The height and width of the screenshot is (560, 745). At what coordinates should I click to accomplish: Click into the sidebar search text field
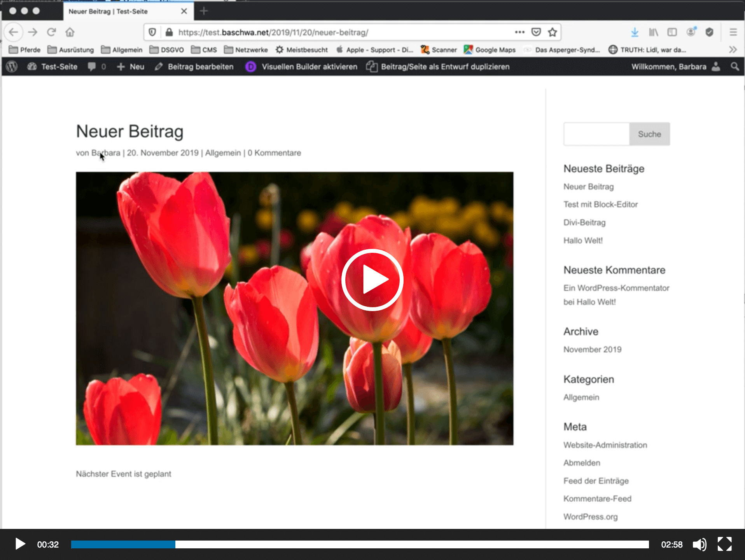(596, 134)
